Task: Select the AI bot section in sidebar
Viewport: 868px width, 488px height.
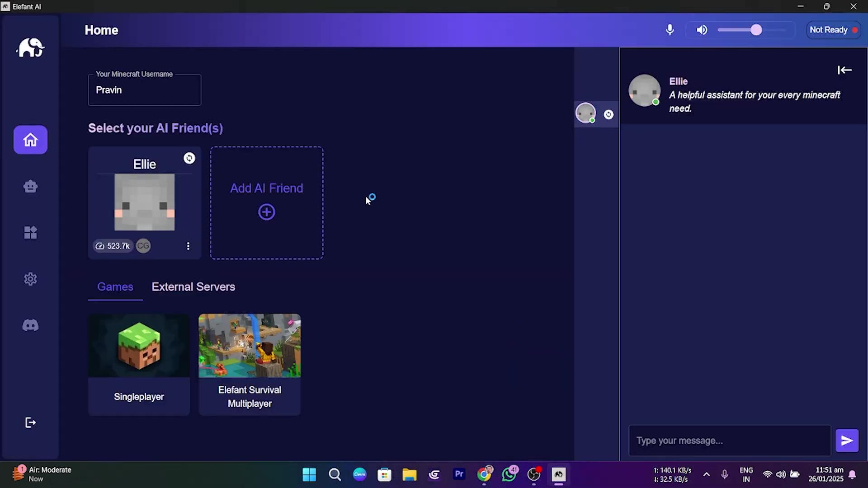Action: (30, 186)
